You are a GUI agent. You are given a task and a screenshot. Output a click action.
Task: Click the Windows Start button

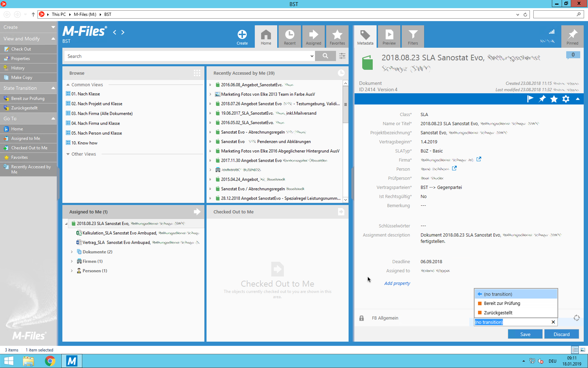pos(9,361)
